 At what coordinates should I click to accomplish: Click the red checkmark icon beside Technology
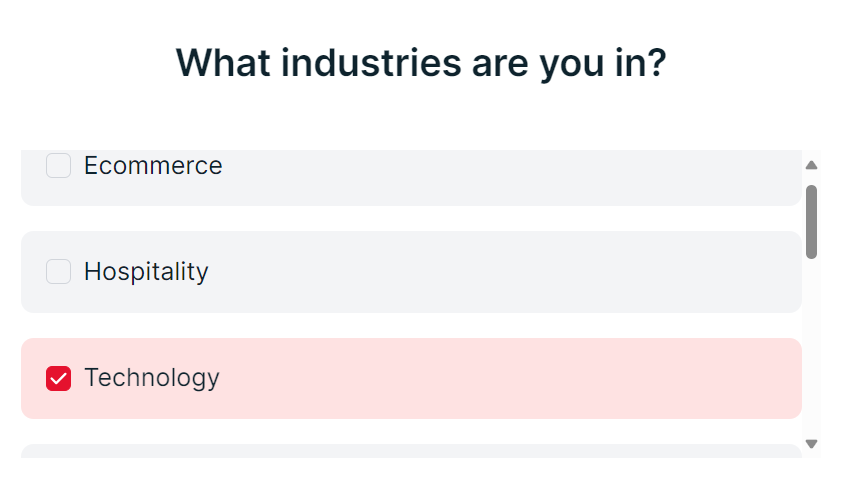(x=59, y=378)
